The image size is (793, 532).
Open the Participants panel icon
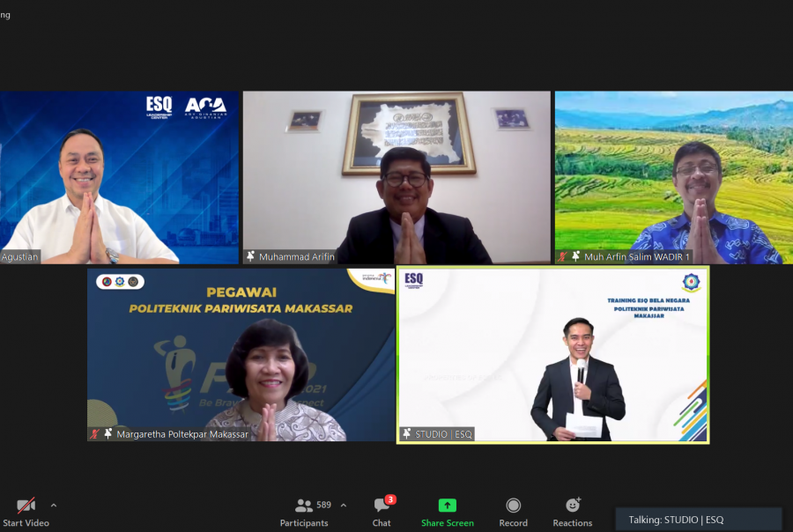click(303, 506)
